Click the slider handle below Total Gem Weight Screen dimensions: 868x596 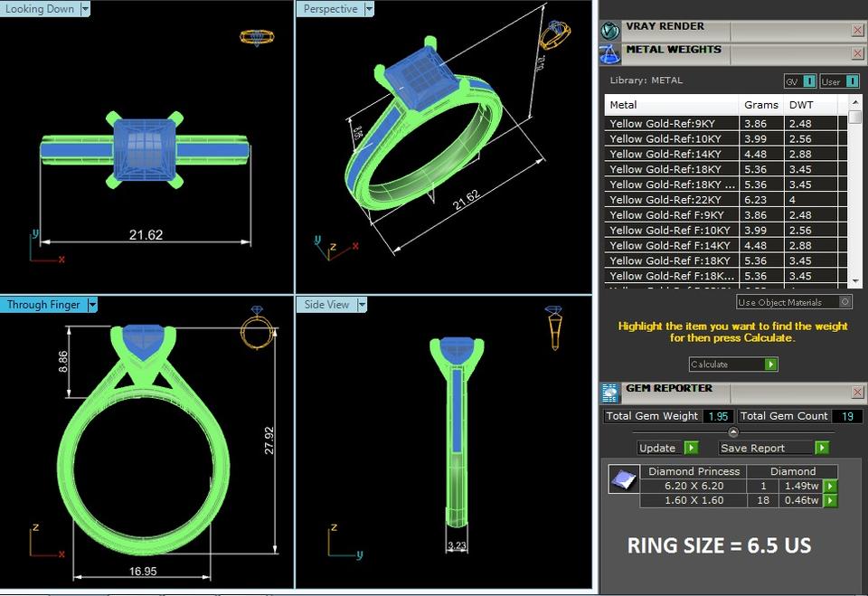pos(733,432)
